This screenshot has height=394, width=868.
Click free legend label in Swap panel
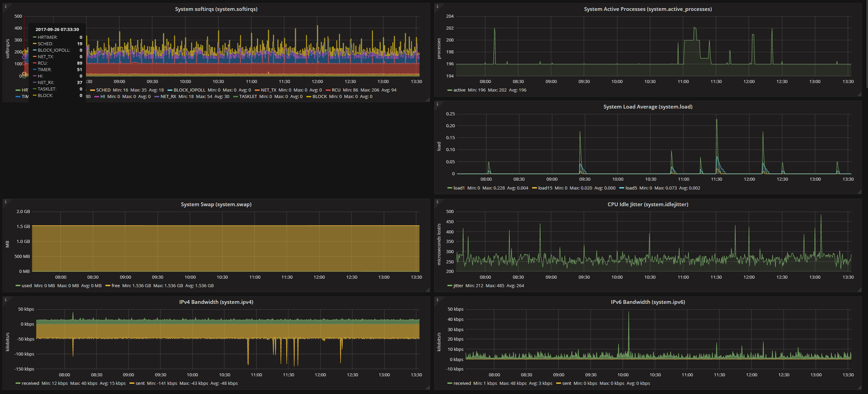pos(115,286)
